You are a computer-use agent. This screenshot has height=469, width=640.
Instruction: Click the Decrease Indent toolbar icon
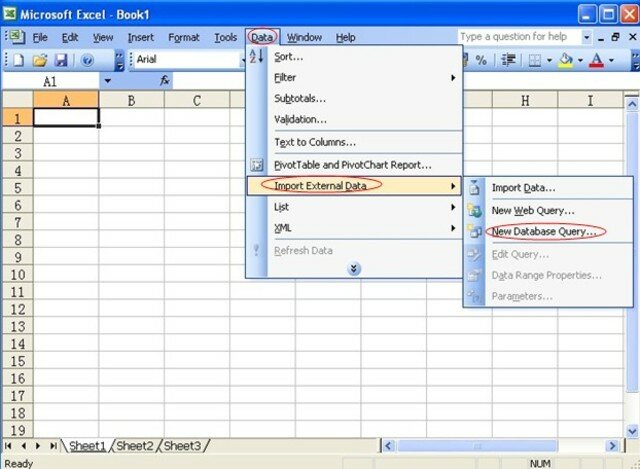tap(508, 60)
